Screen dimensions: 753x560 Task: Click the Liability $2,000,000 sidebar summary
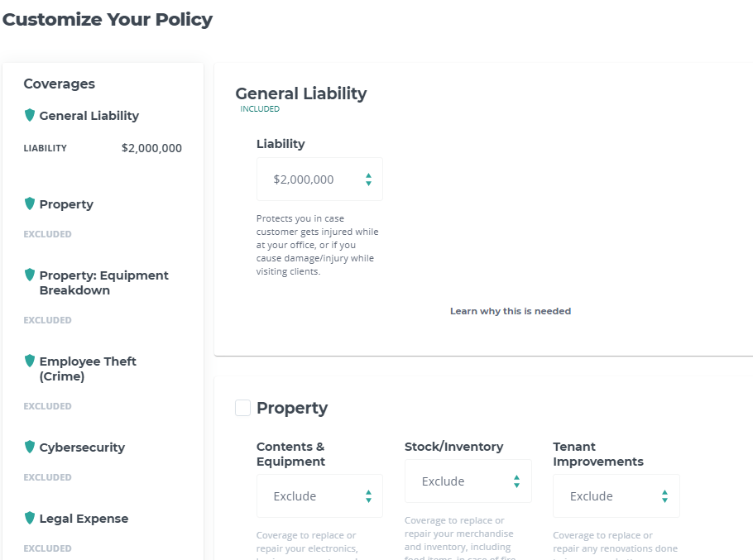pyautogui.click(x=103, y=149)
